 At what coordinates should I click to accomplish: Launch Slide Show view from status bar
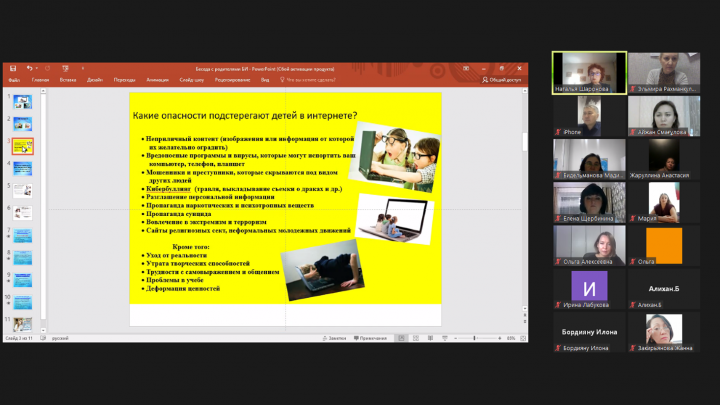click(444, 338)
